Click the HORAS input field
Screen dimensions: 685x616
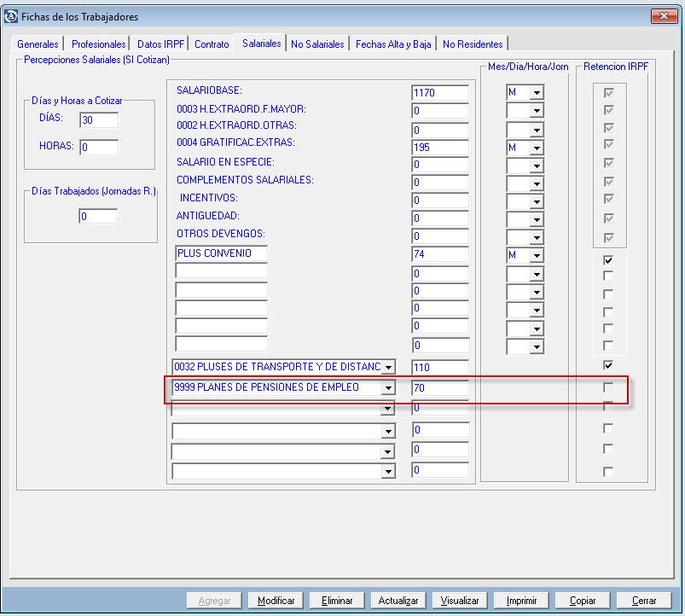99,148
